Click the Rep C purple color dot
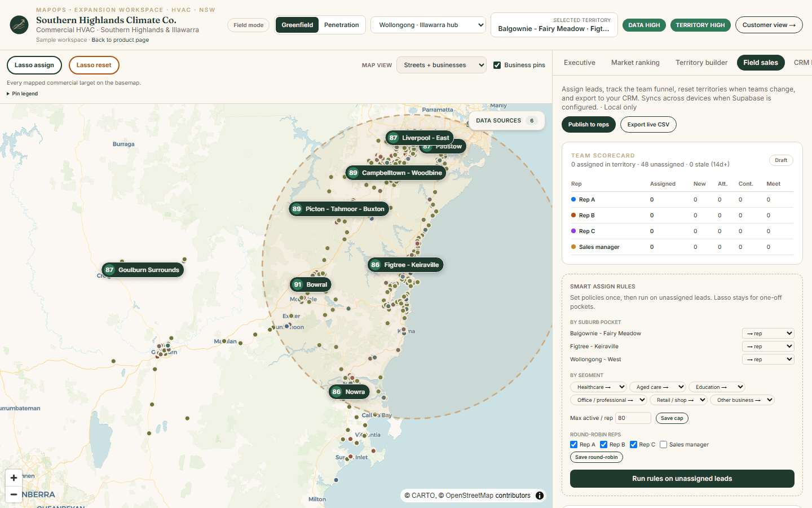Viewport: 812px width, 508px height. tap(573, 231)
